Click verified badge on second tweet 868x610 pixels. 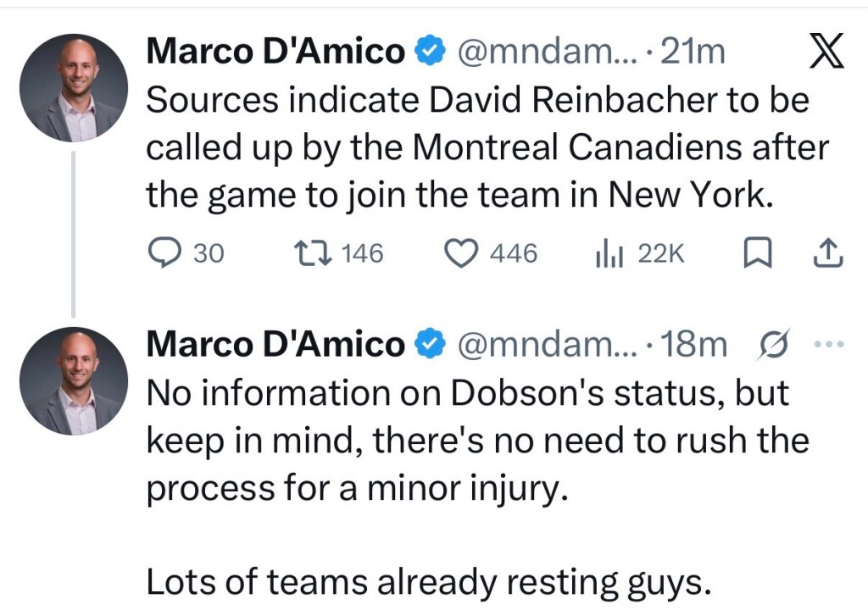pyautogui.click(x=431, y=345)
